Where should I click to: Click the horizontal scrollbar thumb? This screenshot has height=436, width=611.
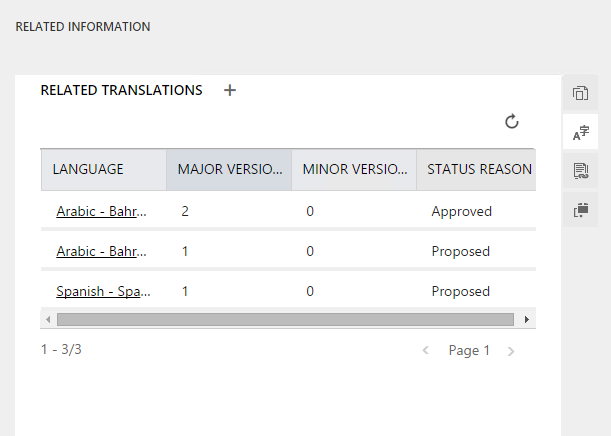point(285,319)
